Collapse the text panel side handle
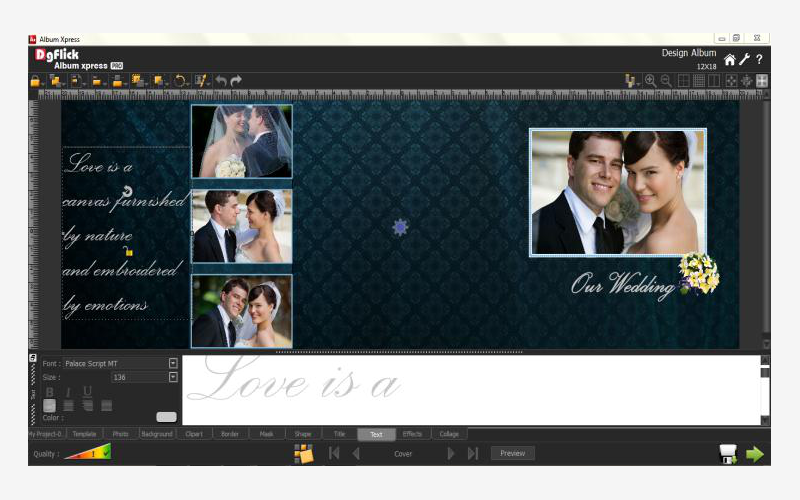Screen dimensions: 800x500 coord(33,358)
